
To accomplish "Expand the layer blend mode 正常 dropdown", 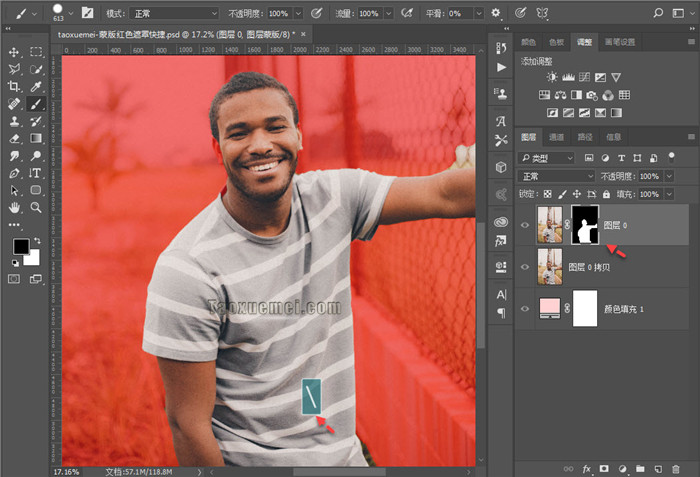I will [x=556, y=176].
